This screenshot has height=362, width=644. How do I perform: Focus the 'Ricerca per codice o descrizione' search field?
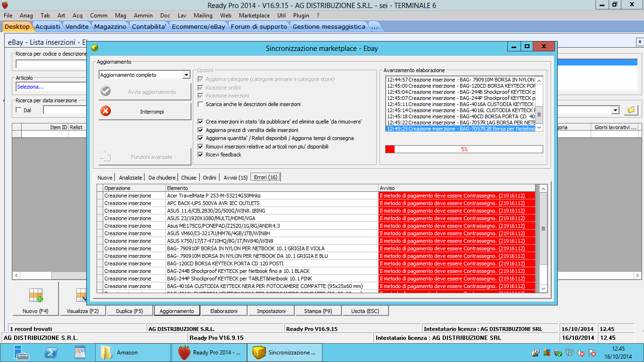pyautogui.click(x=51, y=64)
